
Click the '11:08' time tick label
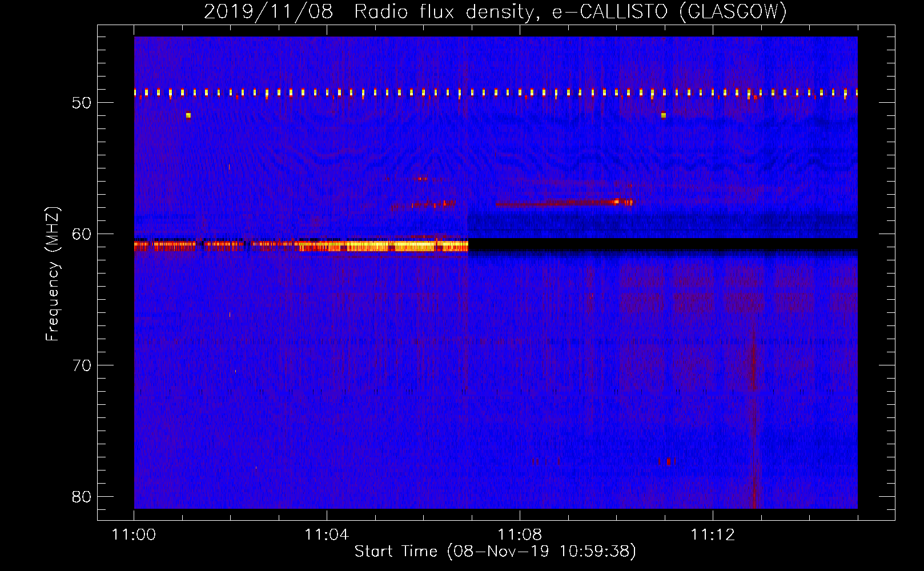tap(520, 534)
